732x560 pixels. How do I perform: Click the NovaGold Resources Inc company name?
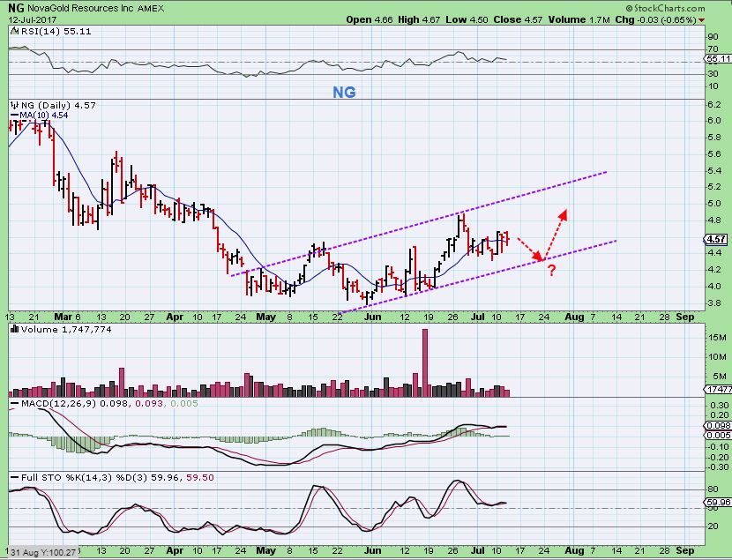click(80, 8)
